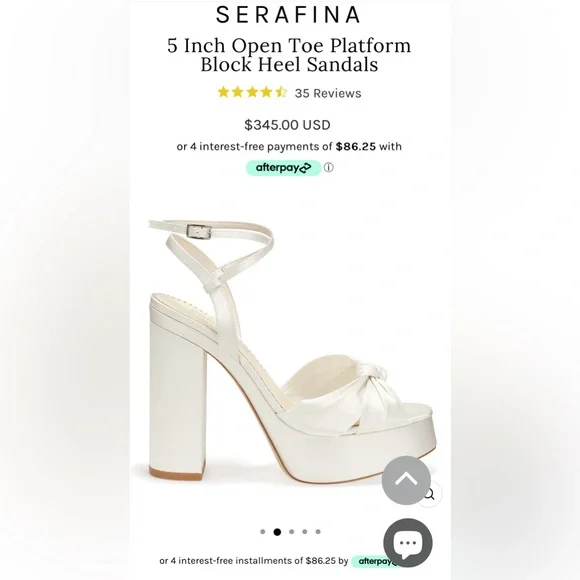
Task: Click the bottom Afterpay installments badge
Action: tap(375, 562)
